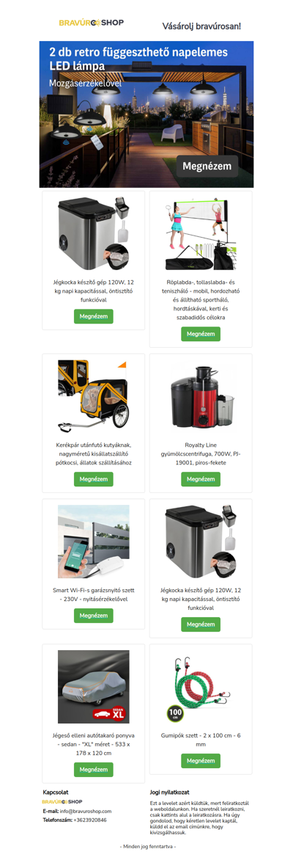The height and width of the screenshot is (868, 293).
Task: Open the volleyball net product image
Action: [201, 233]
